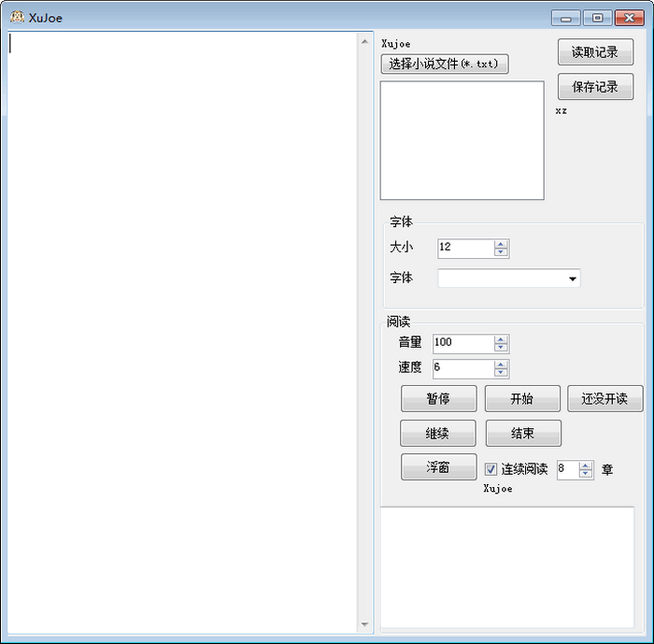654x644 pixels.
Task: Increase 音量 volume spinner up arrow
Action: pyautogui.click(x=501, y=339)
